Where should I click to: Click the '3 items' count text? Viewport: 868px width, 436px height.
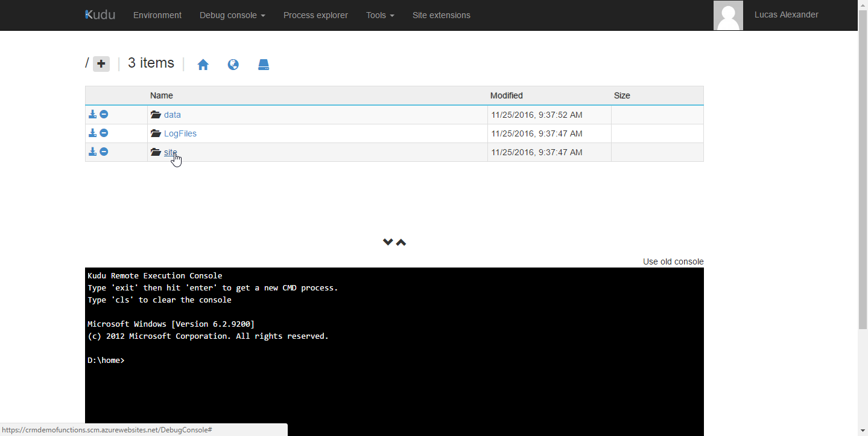[151, 63]
